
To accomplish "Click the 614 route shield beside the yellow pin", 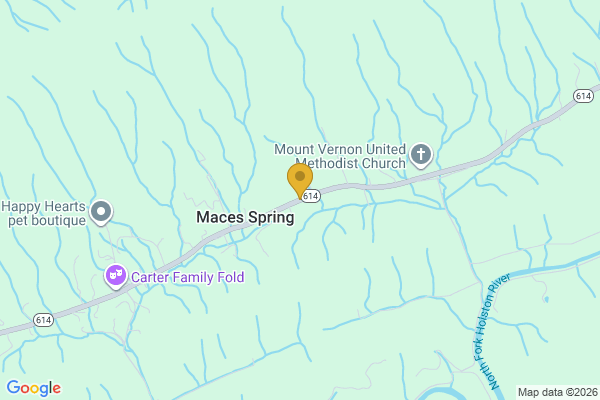I will click(310, 196).
